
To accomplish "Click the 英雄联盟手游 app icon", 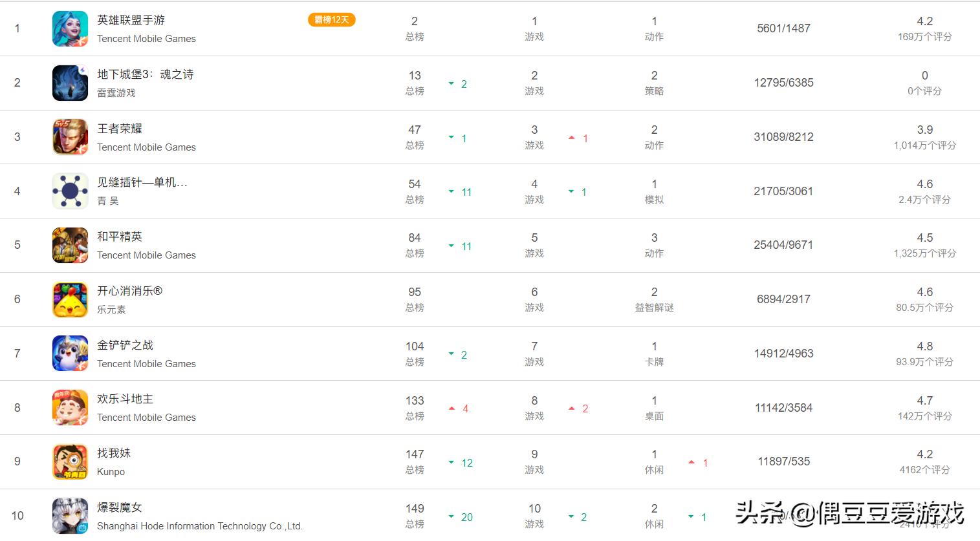I will [70, 28].
